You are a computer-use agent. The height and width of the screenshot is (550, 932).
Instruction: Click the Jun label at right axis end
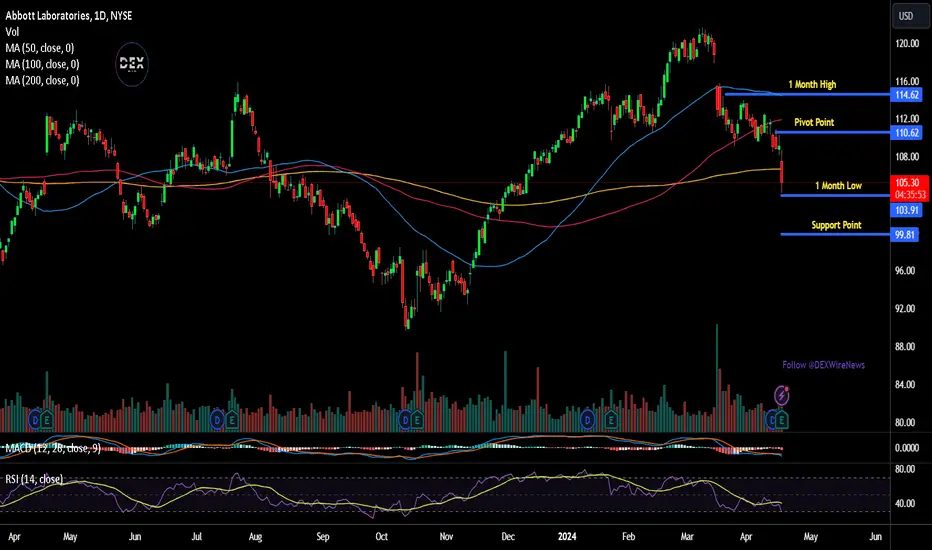pyautogui.click(x=875, y=536)
